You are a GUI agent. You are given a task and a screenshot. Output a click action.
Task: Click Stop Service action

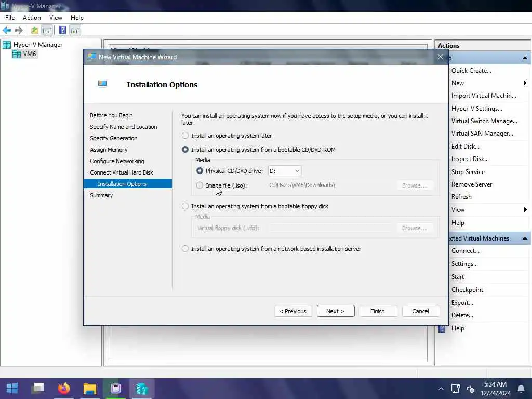468,172
